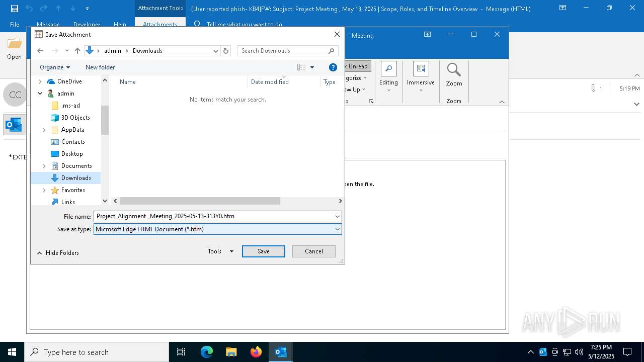Refresh the Downloads folder view
The width and height of the screenshot is (644, 362).
click(226, 51)
